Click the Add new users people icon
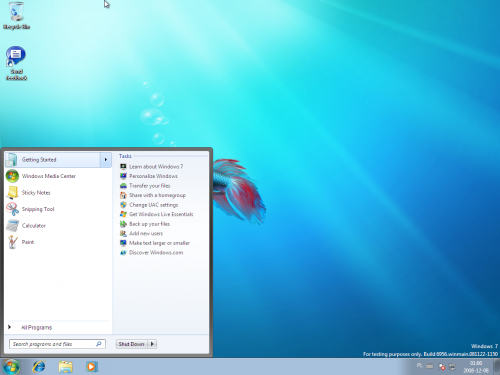This screenshot has height=375, width=500. 123,233
